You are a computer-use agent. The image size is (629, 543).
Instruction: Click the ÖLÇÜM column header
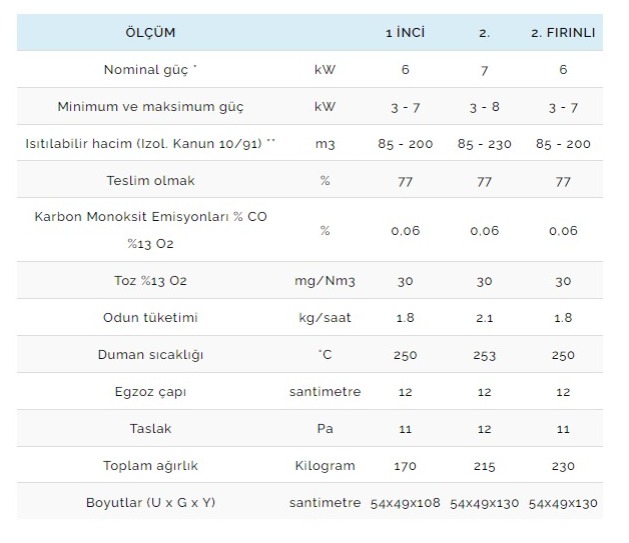tap(150, 32)
